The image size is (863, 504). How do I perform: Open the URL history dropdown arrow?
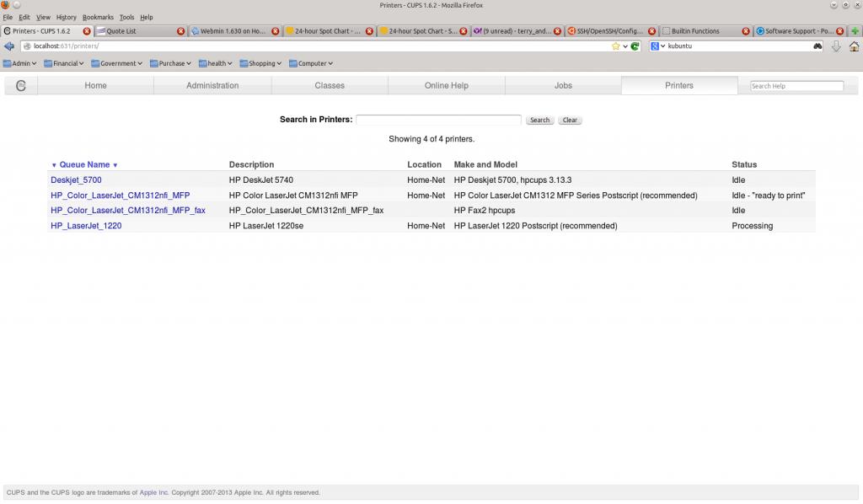click(x=625, y=46)
